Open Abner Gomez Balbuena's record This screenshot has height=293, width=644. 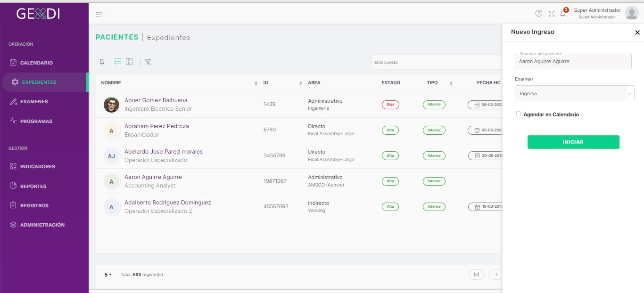click(156, 100)
